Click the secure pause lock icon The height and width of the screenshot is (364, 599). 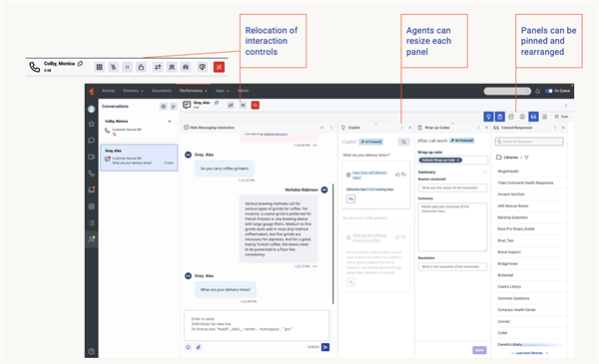(x=141, y=67)
